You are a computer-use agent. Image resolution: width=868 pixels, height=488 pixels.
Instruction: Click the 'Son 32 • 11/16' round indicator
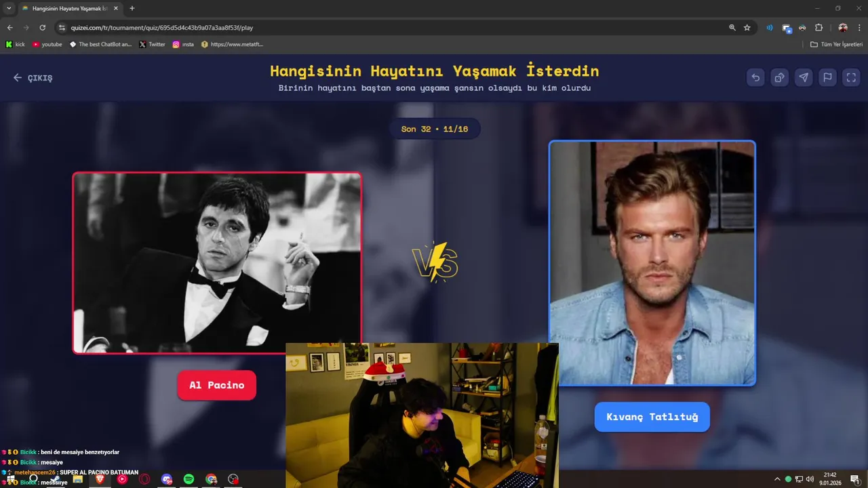[x=435, y=129]
